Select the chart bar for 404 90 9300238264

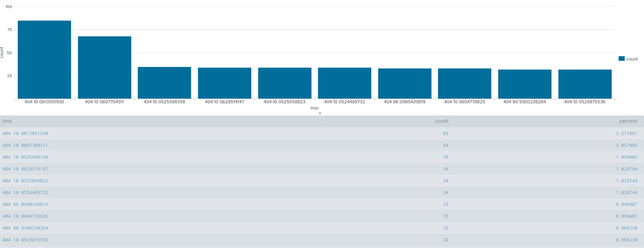point(524,84)
